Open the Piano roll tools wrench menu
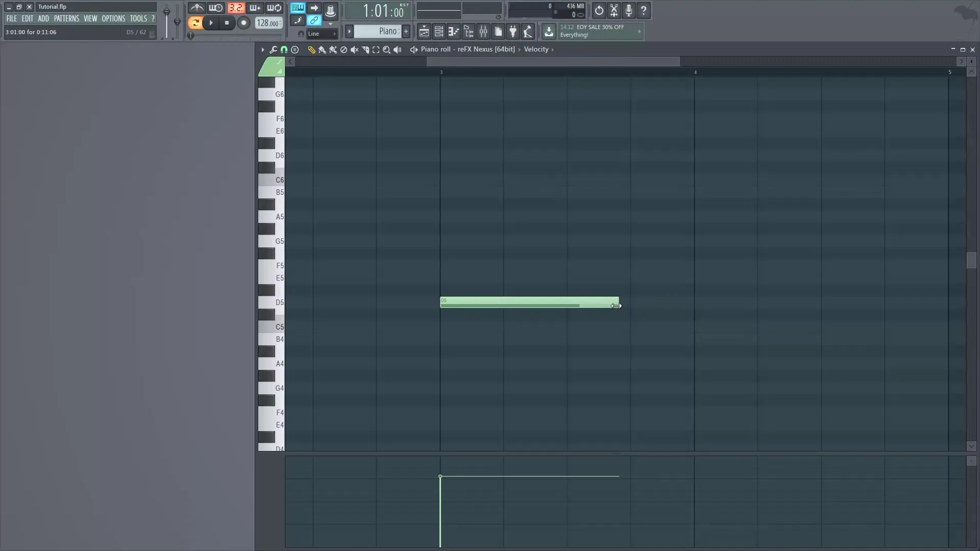980x551 pixels. [x=274, y=49]
